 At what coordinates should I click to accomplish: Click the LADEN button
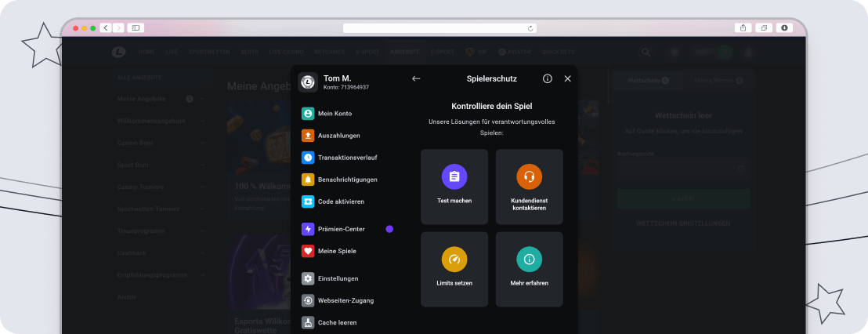tap(683, 199)
